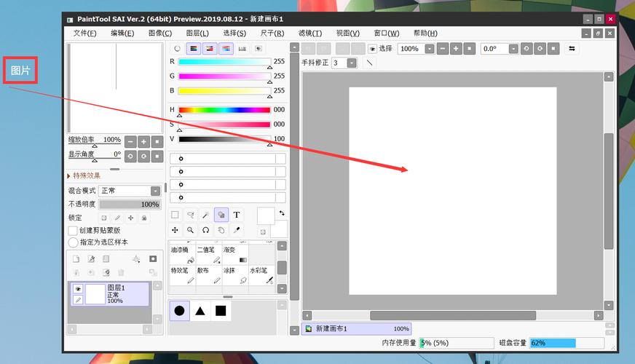Open the 手抖修正 stabilizer dropdown
635x364 pixels.
(x=352, y=63)
